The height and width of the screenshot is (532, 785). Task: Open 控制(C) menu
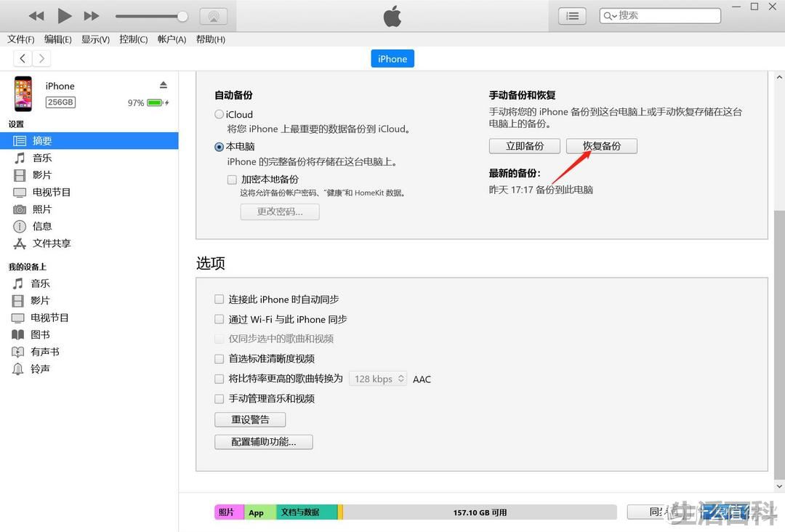[x=133, y=39]
